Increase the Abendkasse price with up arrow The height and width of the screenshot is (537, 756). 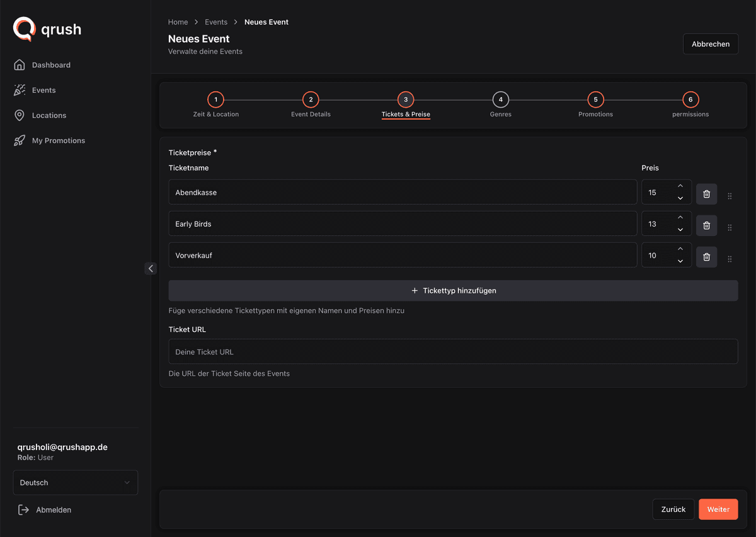pyautogui.click(x=680, y=186)
